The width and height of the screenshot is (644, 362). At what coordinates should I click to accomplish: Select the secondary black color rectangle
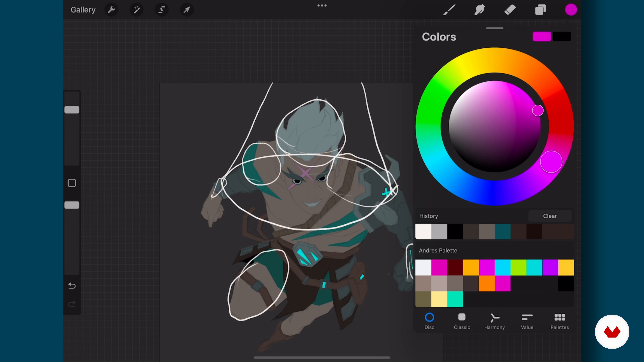pos(562,37)
